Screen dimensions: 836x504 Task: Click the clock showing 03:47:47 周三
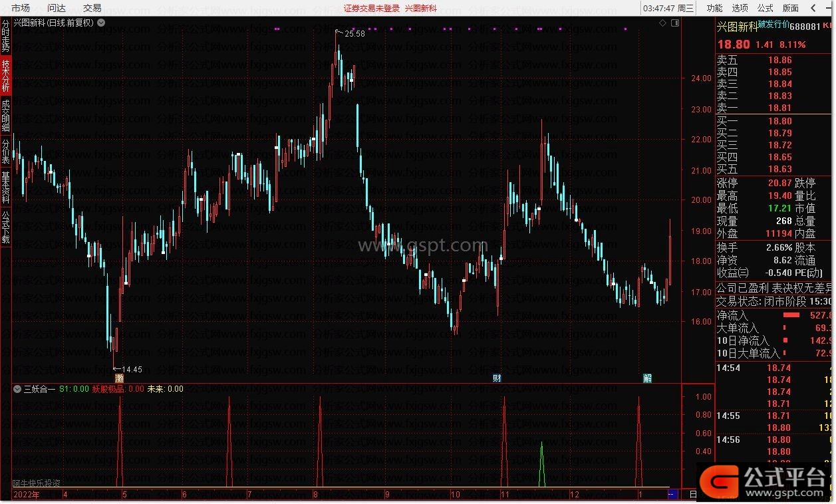669,8
